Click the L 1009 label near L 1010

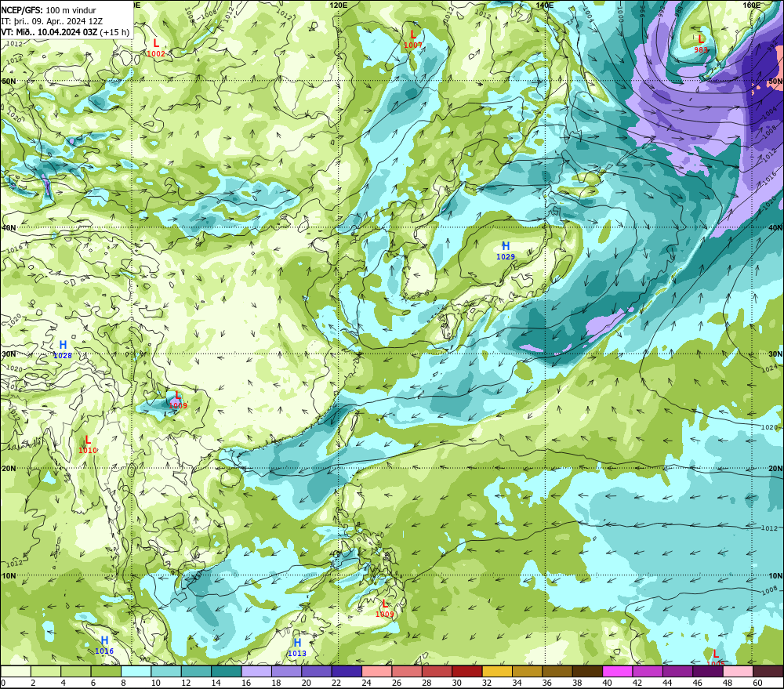178,400
